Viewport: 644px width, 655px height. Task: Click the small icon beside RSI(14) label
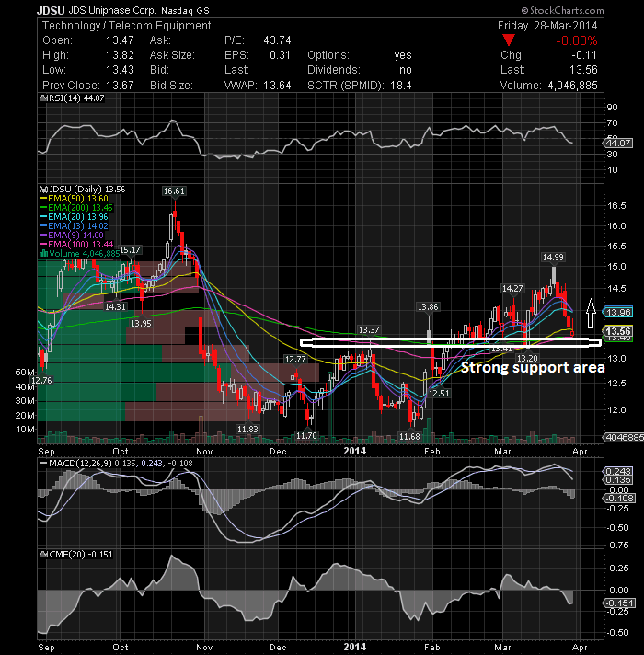[x=44, y=98]
